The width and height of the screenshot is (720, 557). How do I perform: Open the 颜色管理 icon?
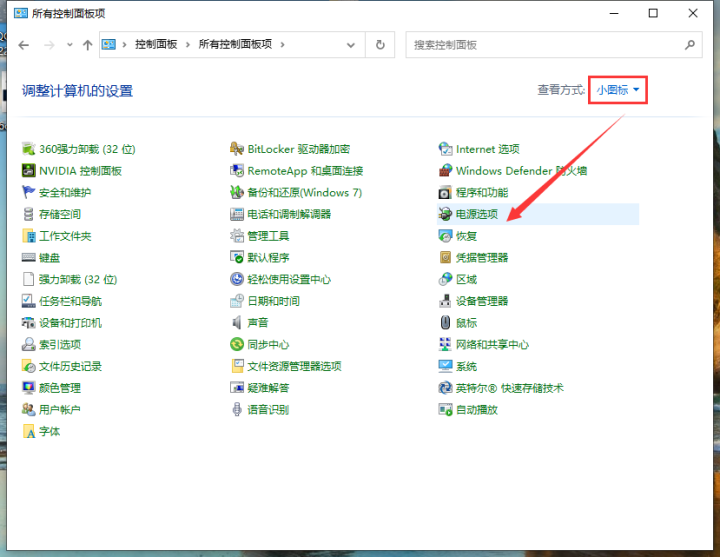click(28, 388)
